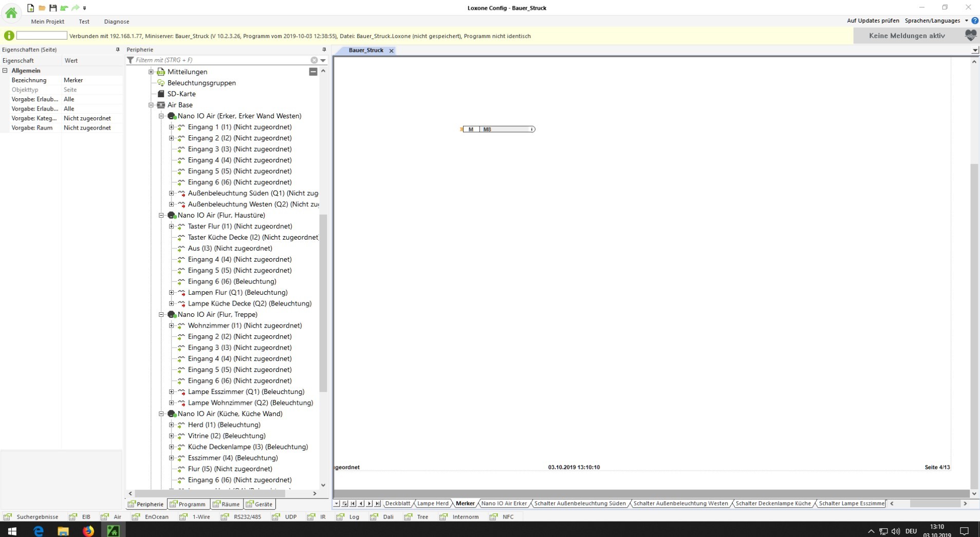Collapse Nano IO Air (Küche, Küche Wand) node
Viewport: 980px width, 537px height.
(x=161, y=414)
